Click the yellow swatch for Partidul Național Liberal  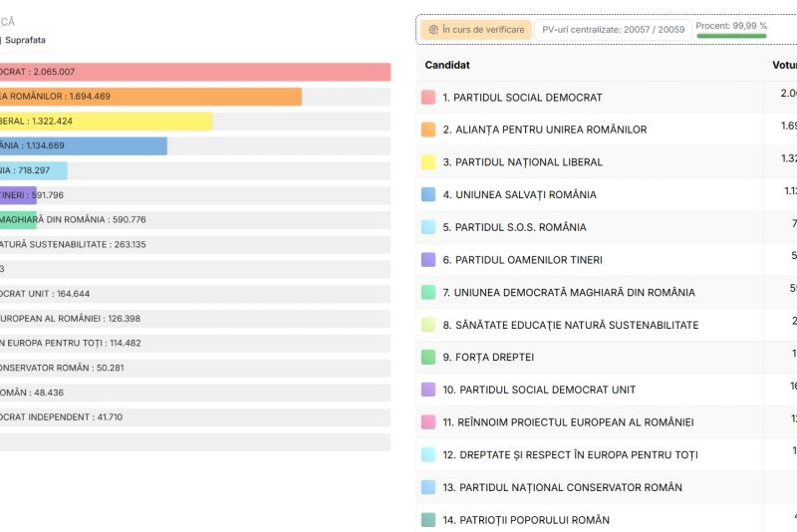pos(428,162)
